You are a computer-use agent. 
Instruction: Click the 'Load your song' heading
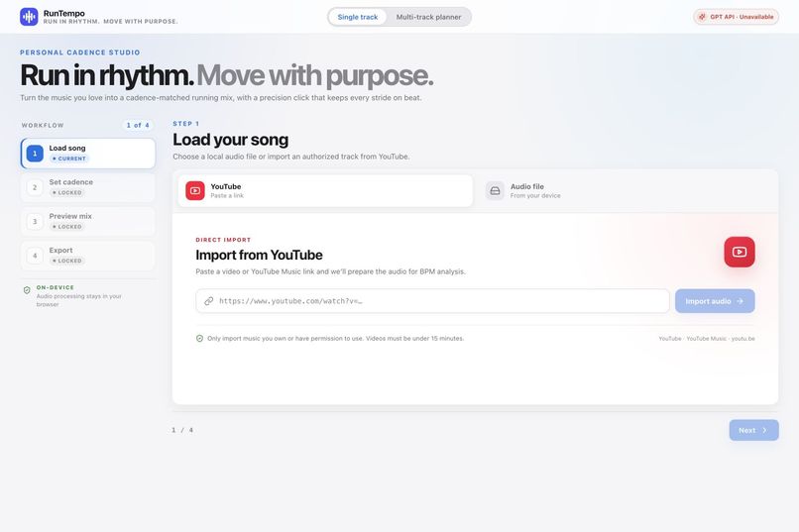pos(231,140)
